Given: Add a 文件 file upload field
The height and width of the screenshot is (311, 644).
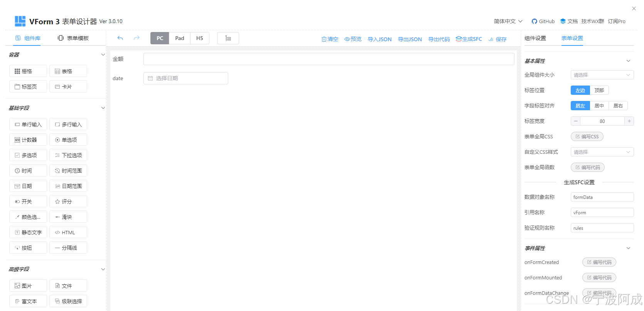Looking at the screenshot, I should (x=68, y=286).
